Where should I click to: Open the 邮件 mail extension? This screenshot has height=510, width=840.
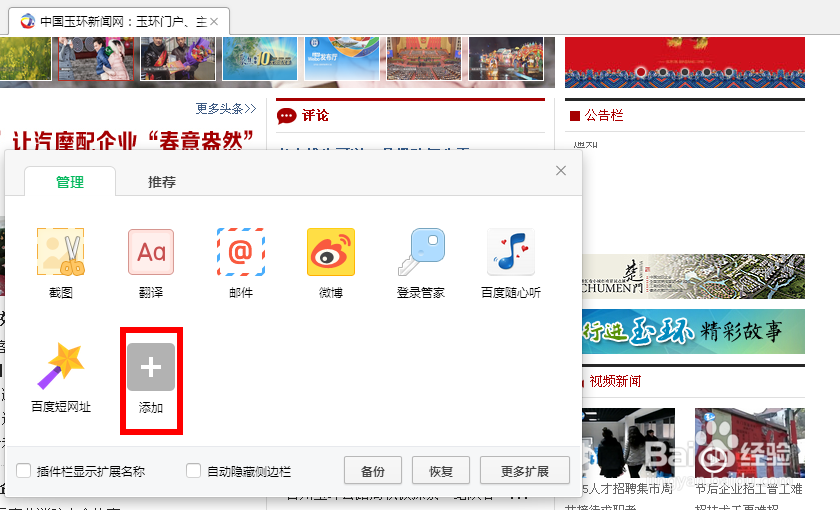click(x=241, y=252)
